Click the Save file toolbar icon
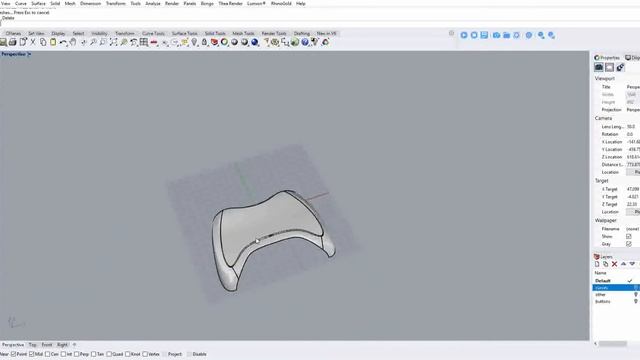Image resolution: width=640 pixels, height=360 pixels. point(3,42)
